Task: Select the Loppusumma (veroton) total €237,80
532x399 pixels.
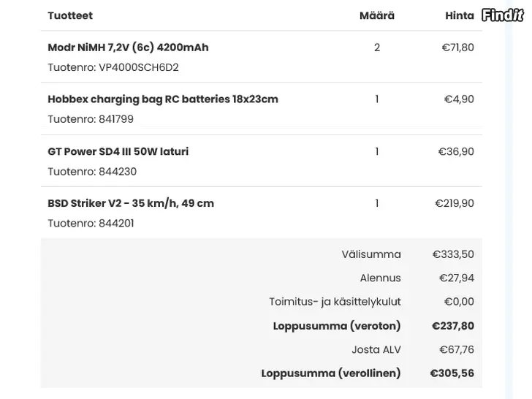Action: click(x=452, y=326)
